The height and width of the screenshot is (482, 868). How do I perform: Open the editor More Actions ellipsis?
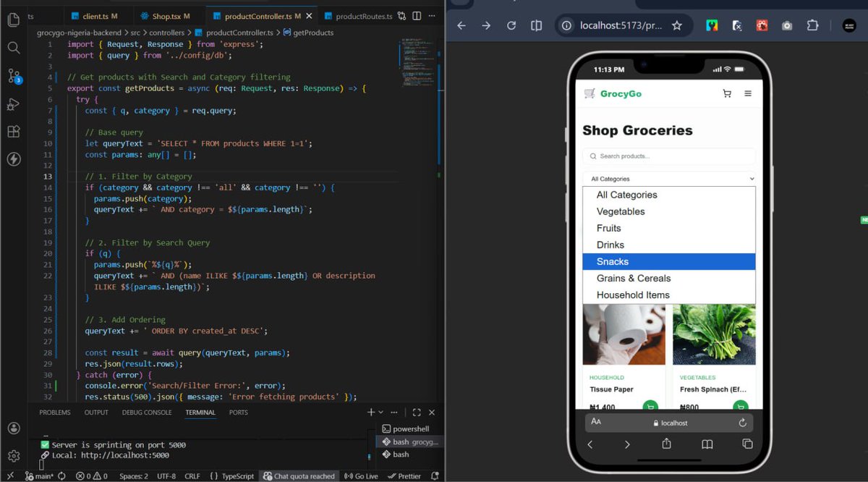tap(432, 16)
